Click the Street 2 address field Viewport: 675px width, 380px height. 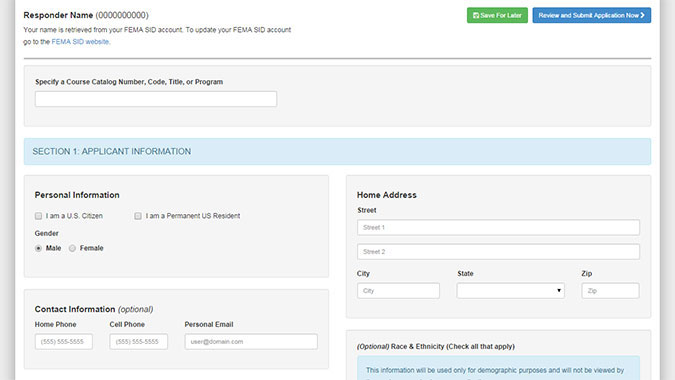[498, 252]
